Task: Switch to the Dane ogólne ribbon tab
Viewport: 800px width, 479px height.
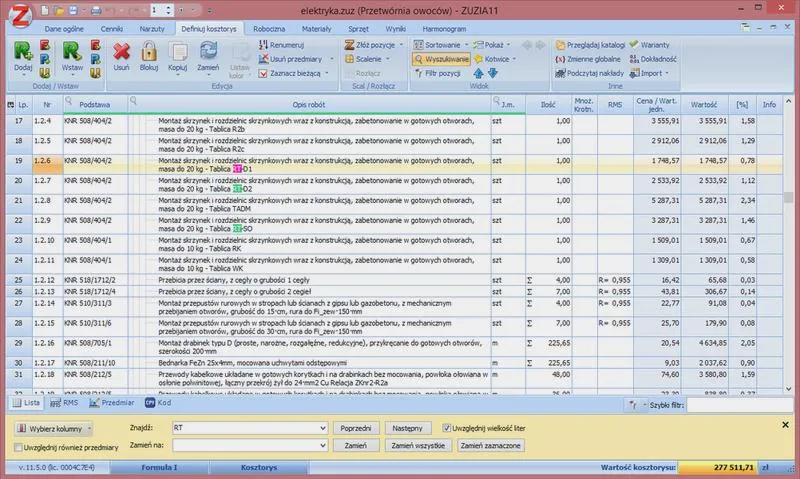Action: point(64,29)
